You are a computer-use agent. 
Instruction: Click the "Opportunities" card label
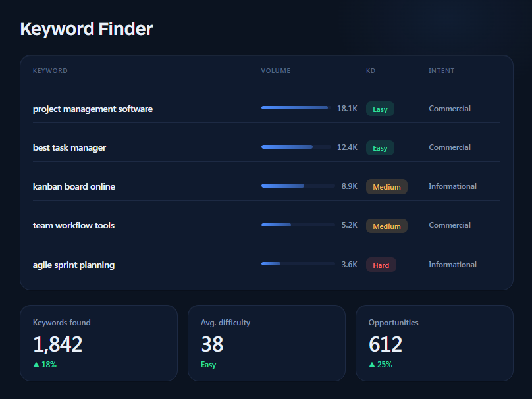[x=393, y=323]
